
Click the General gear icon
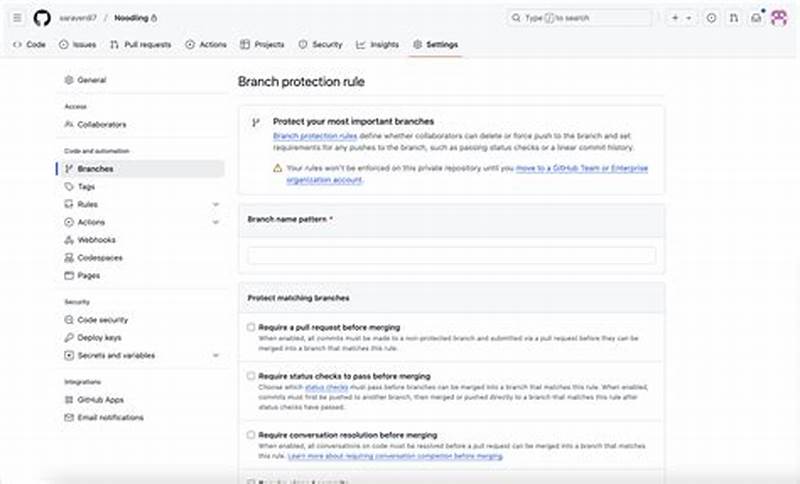click(x=69, y=80)
